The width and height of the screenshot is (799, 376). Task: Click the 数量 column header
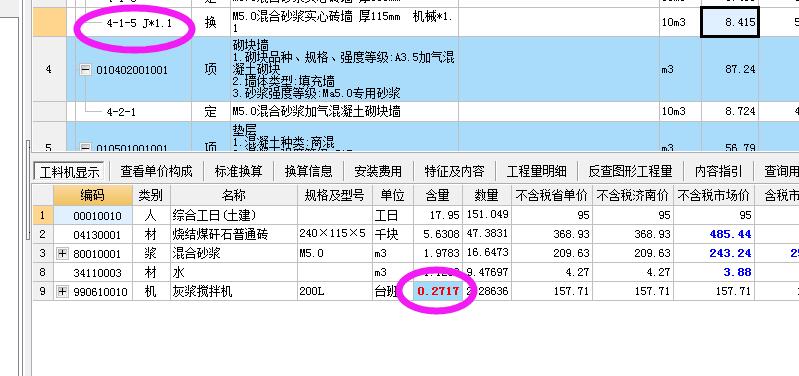coord(486,195)
